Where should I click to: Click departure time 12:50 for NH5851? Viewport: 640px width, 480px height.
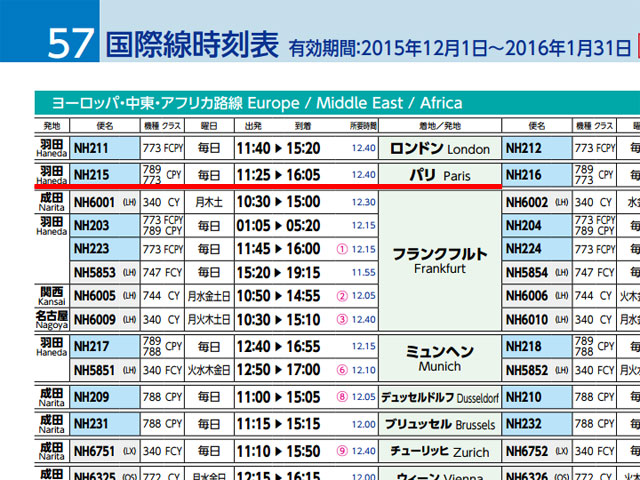[253, 370]
